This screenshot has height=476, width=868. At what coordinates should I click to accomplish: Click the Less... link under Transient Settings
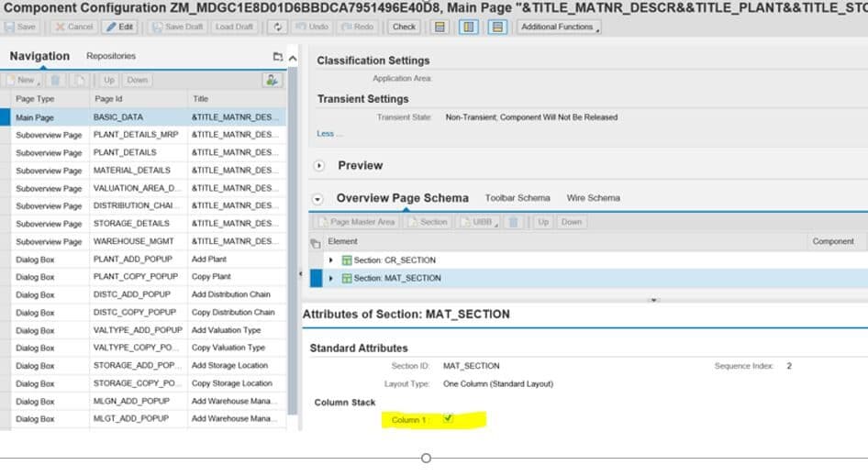coord(329,134)
